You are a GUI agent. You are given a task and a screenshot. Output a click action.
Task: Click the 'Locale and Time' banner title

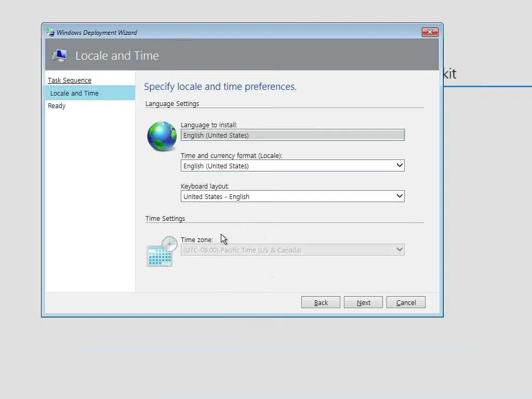tap(117, 56)
